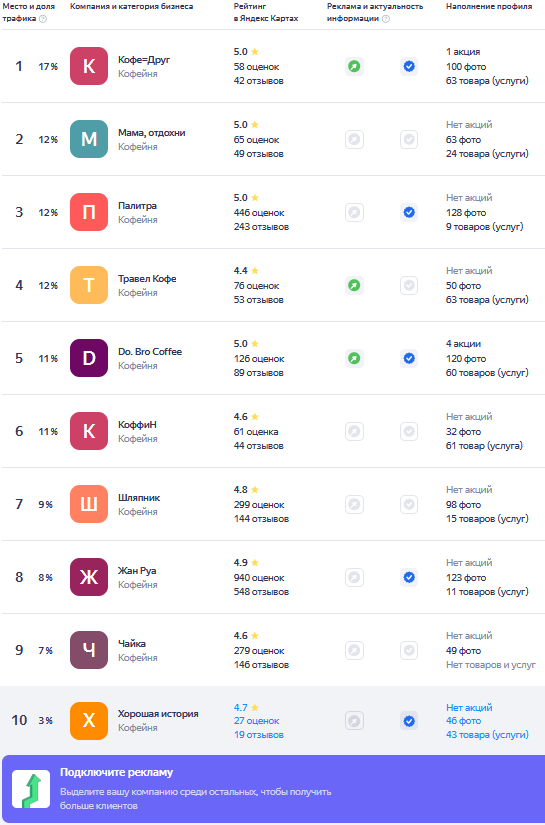Open the orange Хорошая история avatar

89,721
